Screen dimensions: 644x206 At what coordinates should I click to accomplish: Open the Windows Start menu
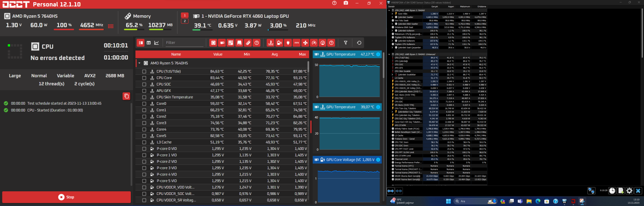[x=448, y=201]
